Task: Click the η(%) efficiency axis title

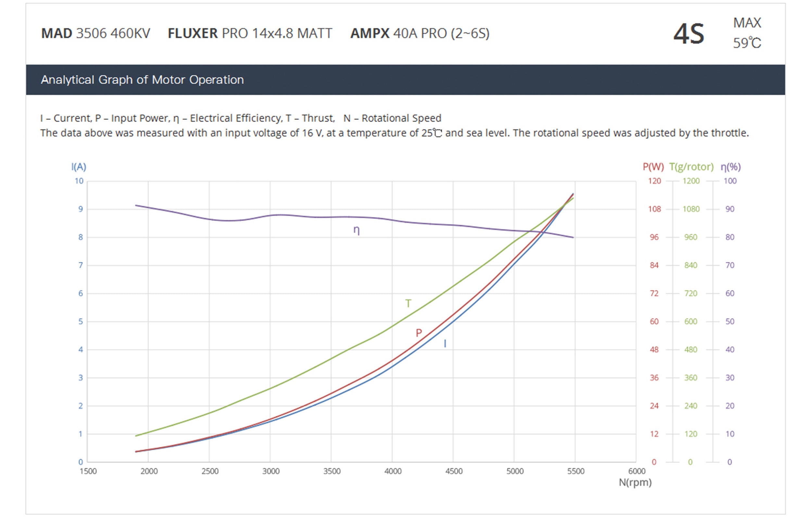Action: (730, 167)
